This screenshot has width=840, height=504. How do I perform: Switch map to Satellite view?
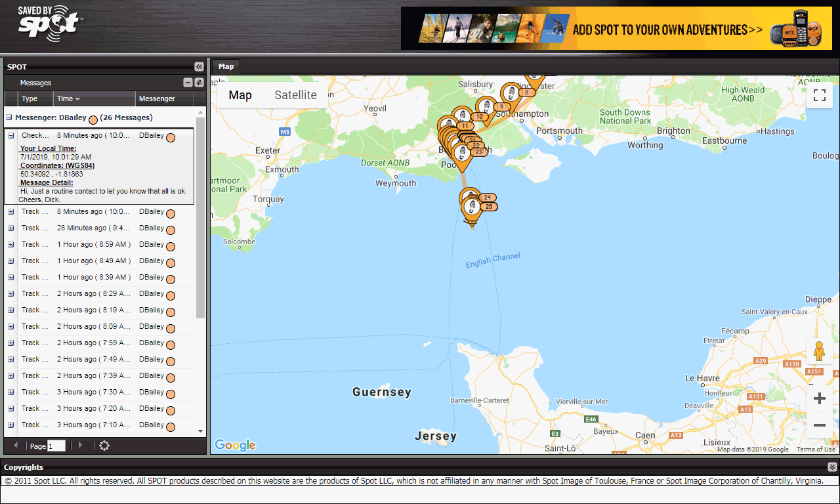(x=295, y=95)
